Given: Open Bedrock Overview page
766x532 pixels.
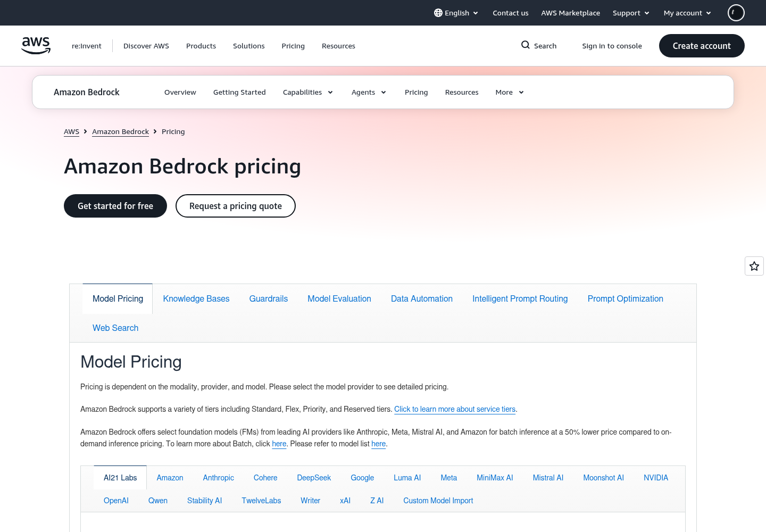Looking at the screenshot, I should 180,92.
